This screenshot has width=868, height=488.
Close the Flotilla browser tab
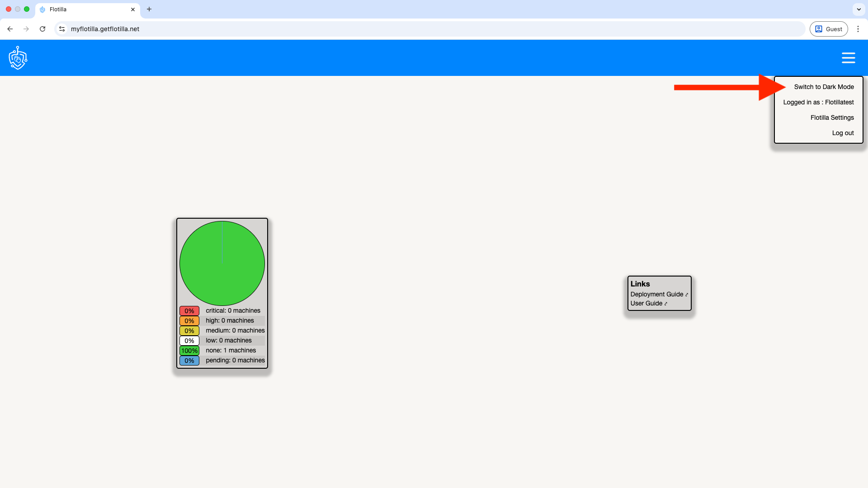coord(133,9)
